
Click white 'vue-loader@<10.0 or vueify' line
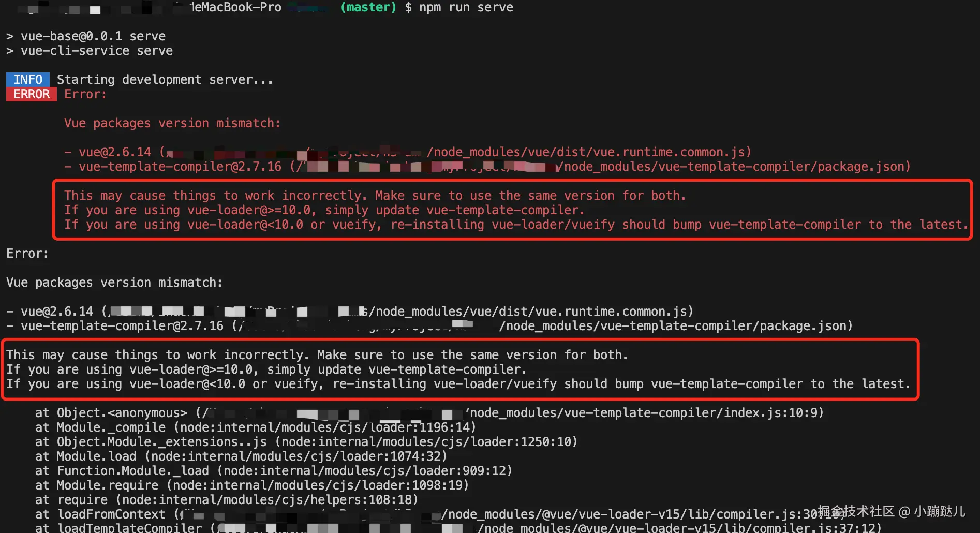(458, 384)
